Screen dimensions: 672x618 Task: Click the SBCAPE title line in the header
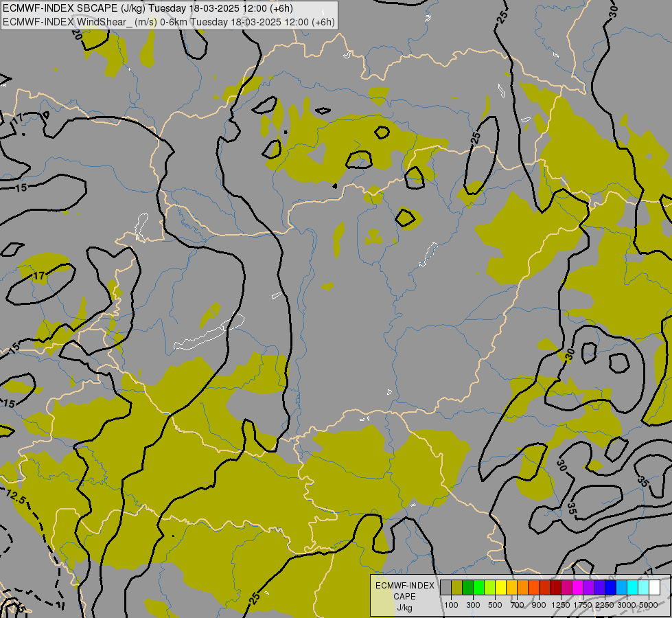pyautogui.click(x=148, y=8)
